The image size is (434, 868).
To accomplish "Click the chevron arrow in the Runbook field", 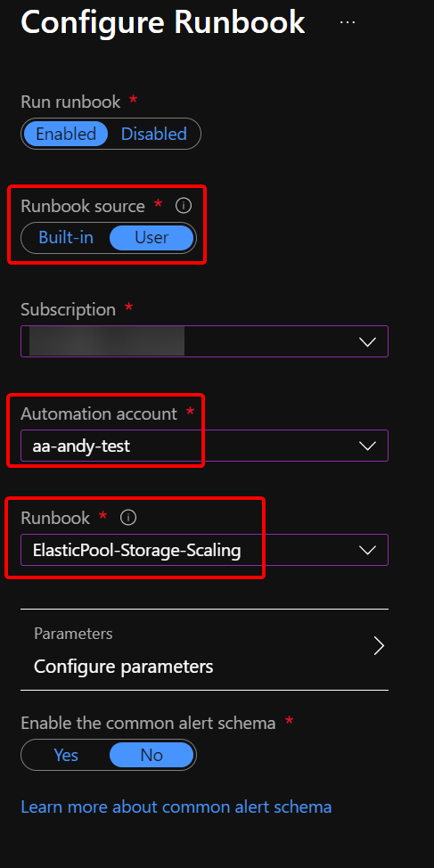I will tap(367, 550).
